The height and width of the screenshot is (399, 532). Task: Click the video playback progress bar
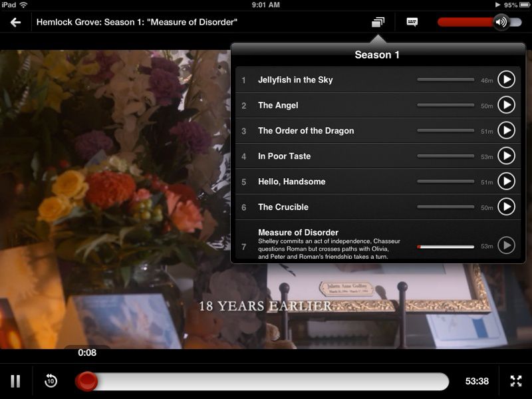pyautogui.click(x=266, y=380)
